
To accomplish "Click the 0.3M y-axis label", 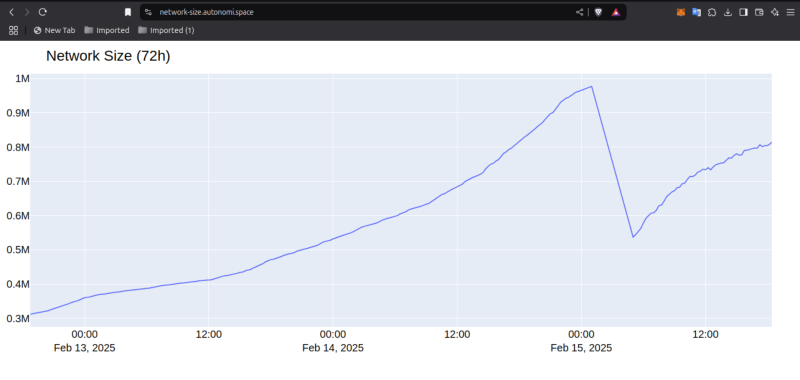I will [x=18, y=318].
